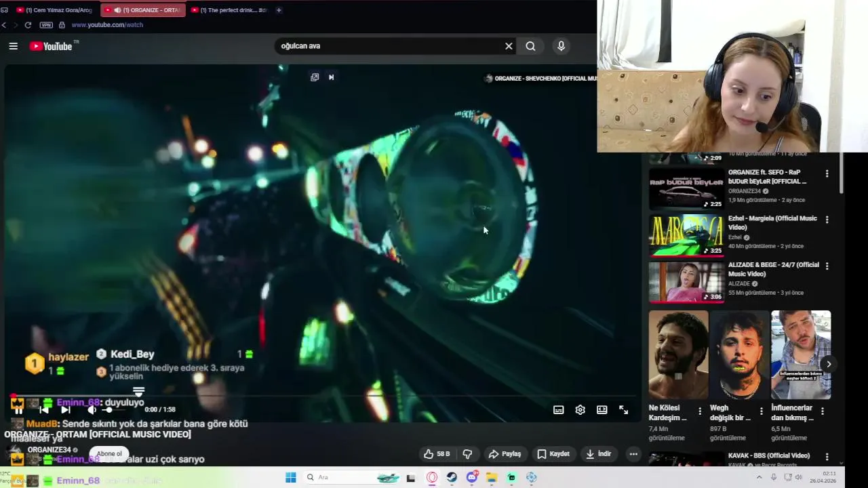Switch to theater mode
The image size is (868, 488).
(601, 409)
